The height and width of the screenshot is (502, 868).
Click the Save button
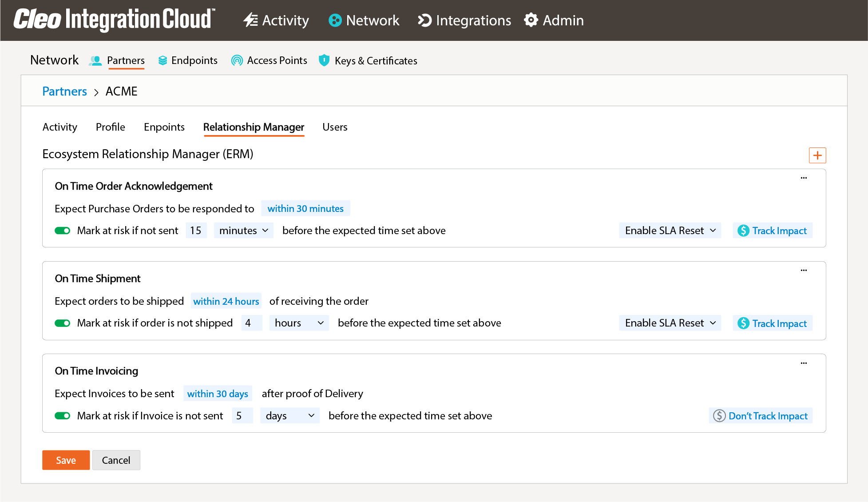[x=66, y=460]
